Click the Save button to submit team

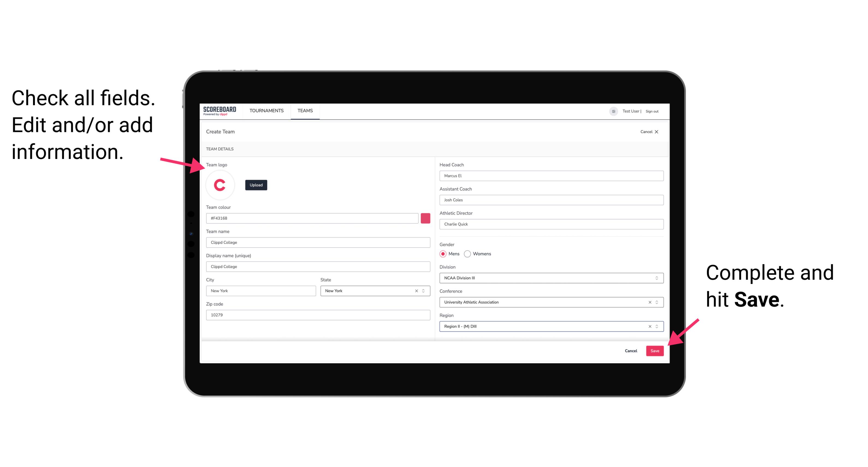point(654,350)
